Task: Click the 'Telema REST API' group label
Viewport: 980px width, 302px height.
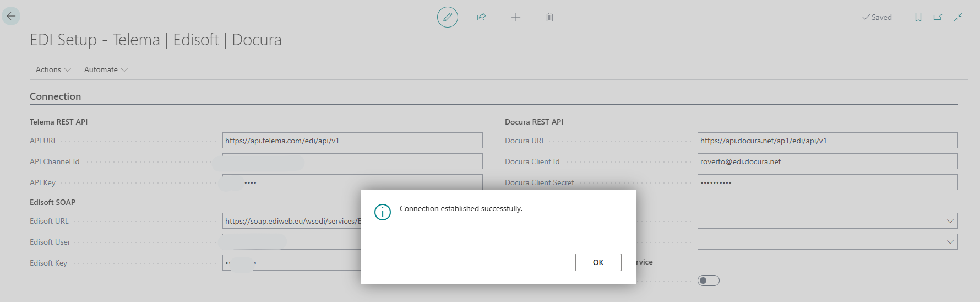Action: click(58, 122)
